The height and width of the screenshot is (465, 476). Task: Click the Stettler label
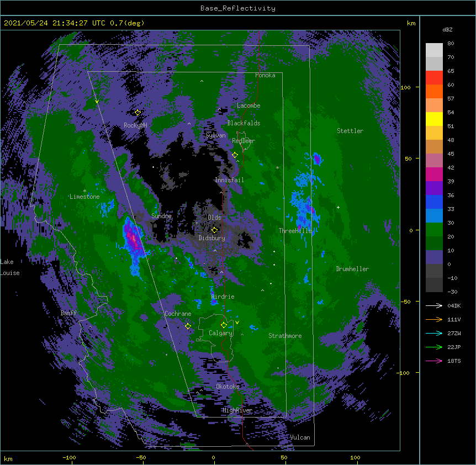click(350, 131)
